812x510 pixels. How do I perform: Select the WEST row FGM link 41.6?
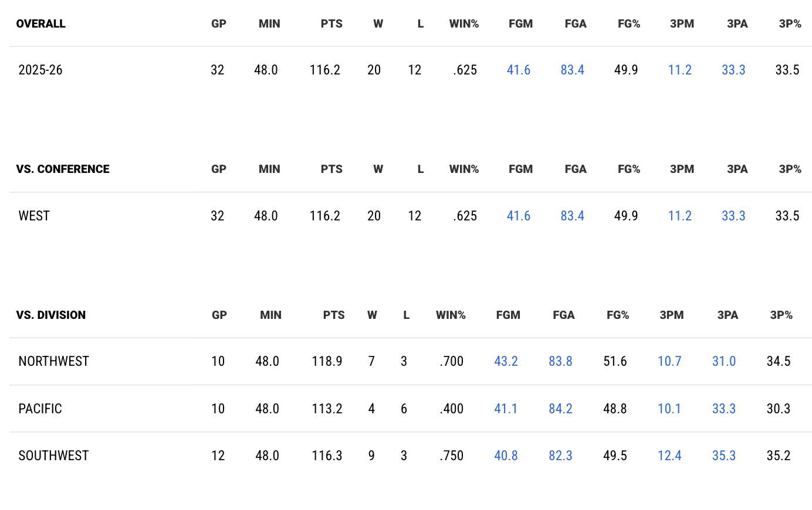coord(519,216)
